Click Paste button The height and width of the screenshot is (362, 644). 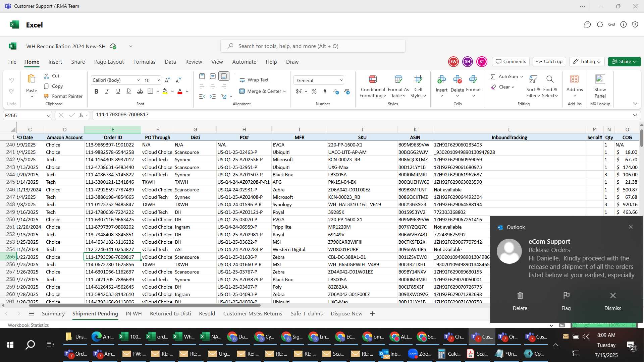[x=32, y=86]
